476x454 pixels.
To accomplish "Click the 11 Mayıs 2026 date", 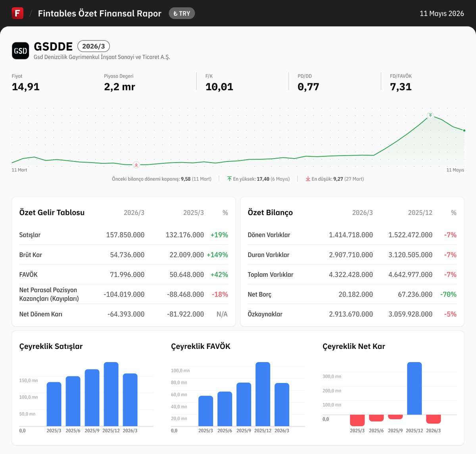I will coord(442,13).
